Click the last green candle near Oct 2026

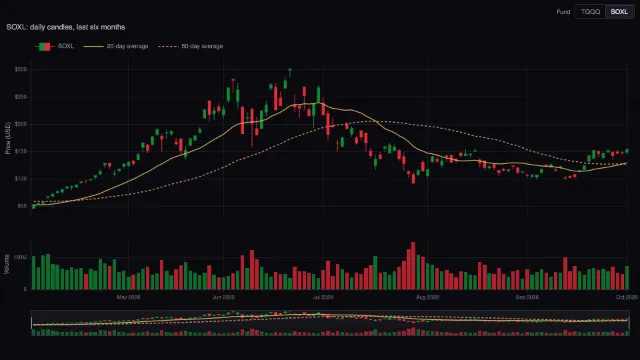click(x=627, y=151)
